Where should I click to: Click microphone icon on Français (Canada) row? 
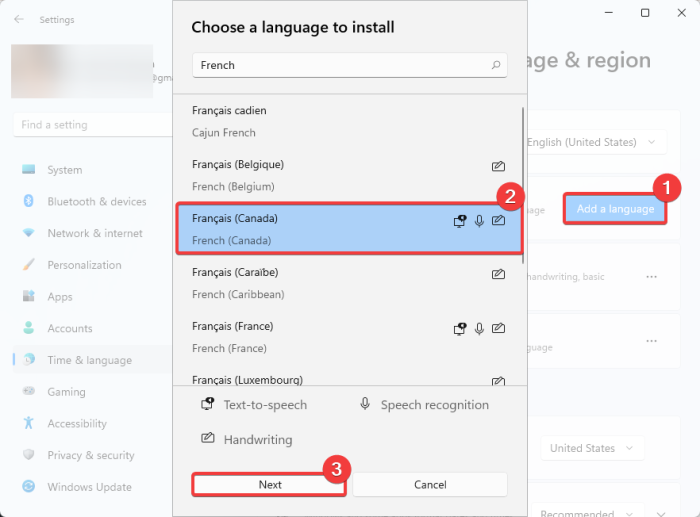pos(479,220)
